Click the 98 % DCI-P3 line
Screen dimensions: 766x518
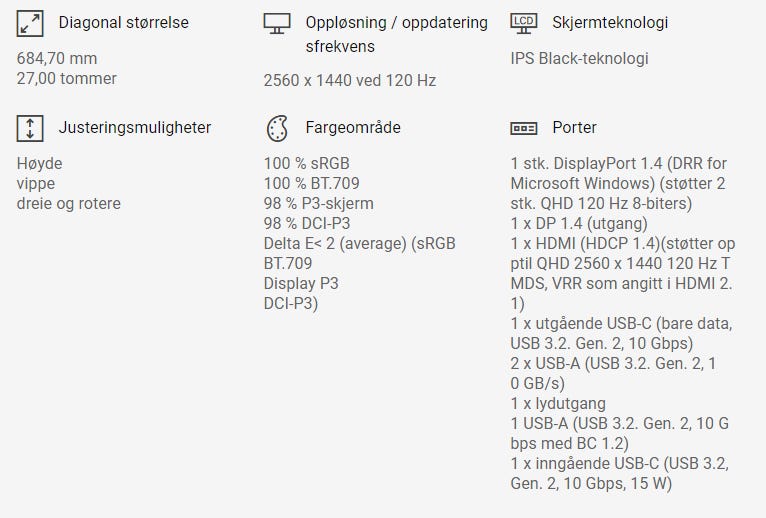pos(306,224)
